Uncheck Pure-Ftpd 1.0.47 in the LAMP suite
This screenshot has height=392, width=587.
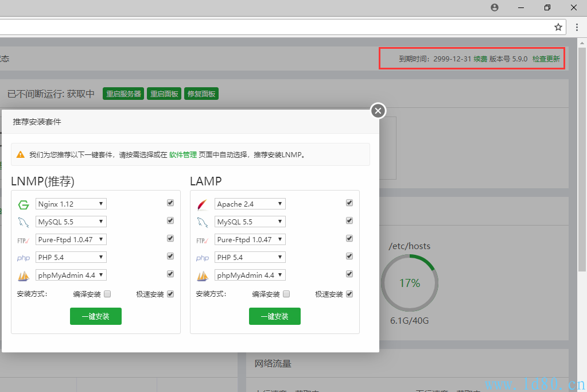(349, 238)
